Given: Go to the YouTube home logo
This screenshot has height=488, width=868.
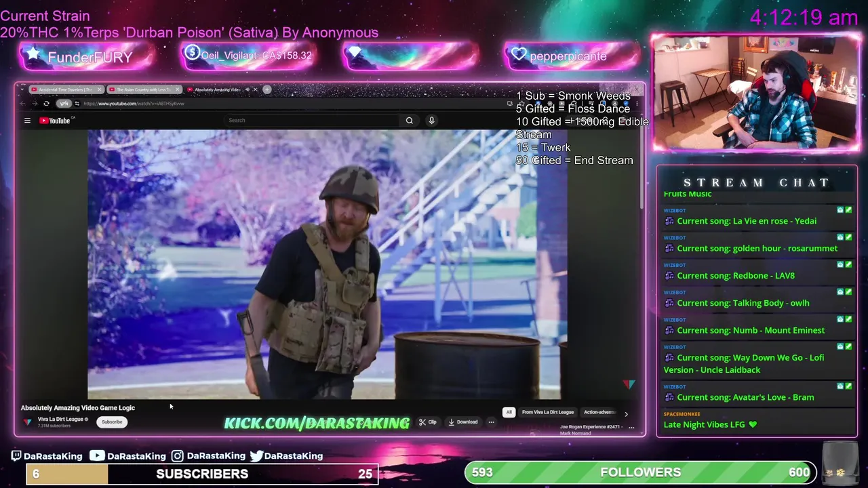Looking at the screenshot, I should (55, 121).
